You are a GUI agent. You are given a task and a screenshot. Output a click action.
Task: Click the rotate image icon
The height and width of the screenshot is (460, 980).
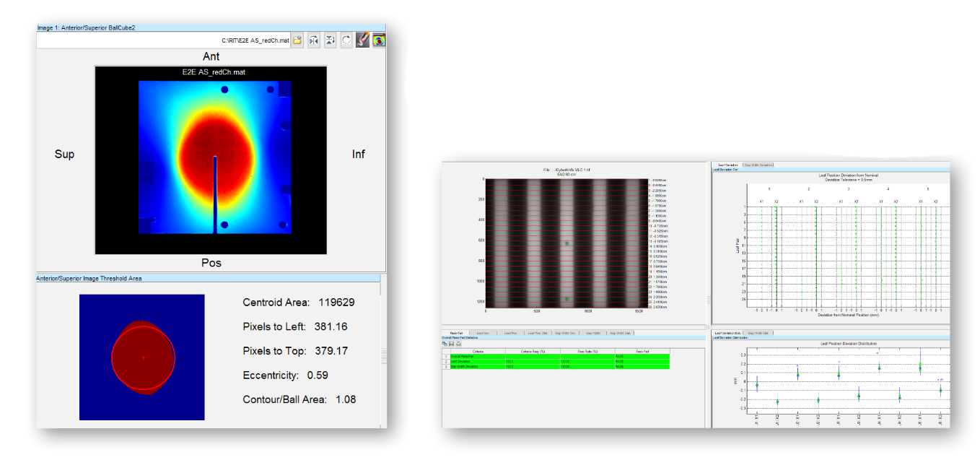[x=346, y=40]
